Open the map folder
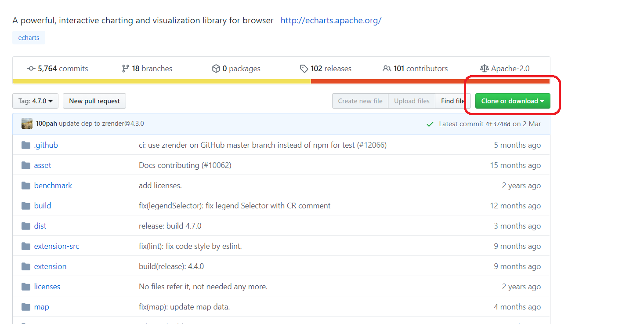The image size is (644, 324). click(41, 307)
